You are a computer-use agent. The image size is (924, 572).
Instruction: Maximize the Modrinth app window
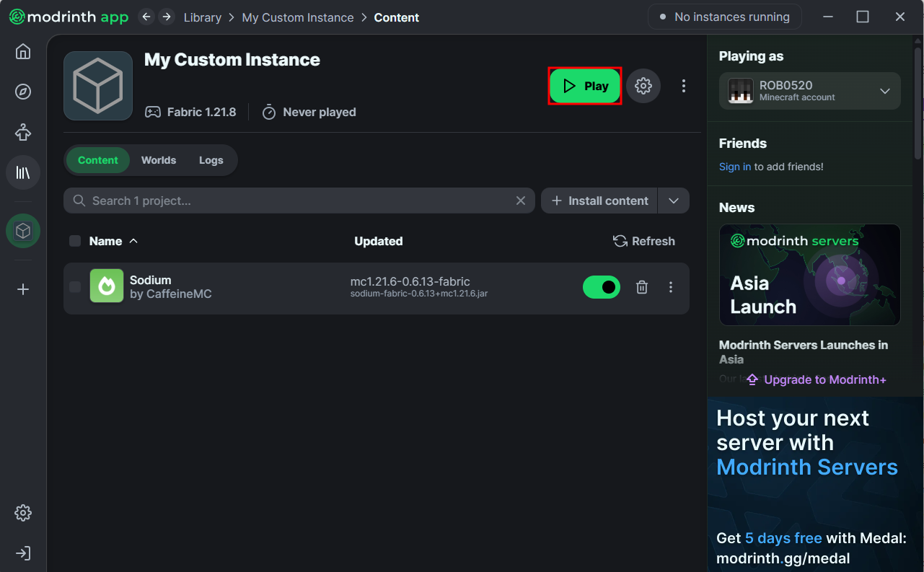[x=863, y=17]
